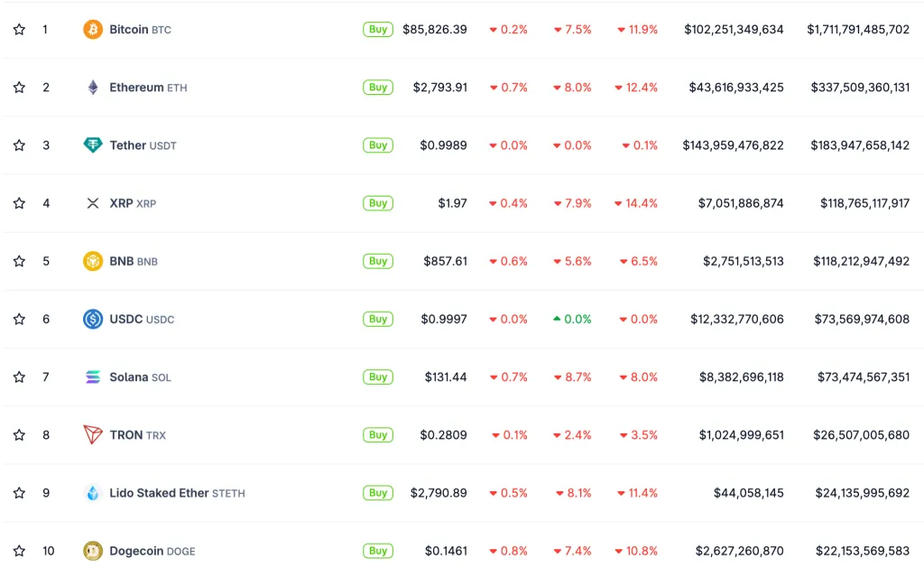Click the Buy button for TRON
The width and height of the screenshot is (924, 577).
378,435
